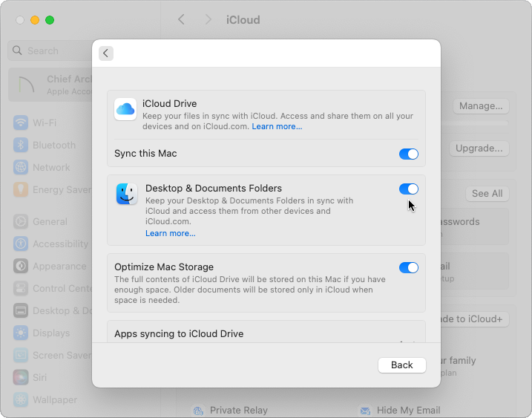Screen dimensions: 532x418
Task: Open Learn more link under Desktop & Documents
Action: [x=171, y=233]
